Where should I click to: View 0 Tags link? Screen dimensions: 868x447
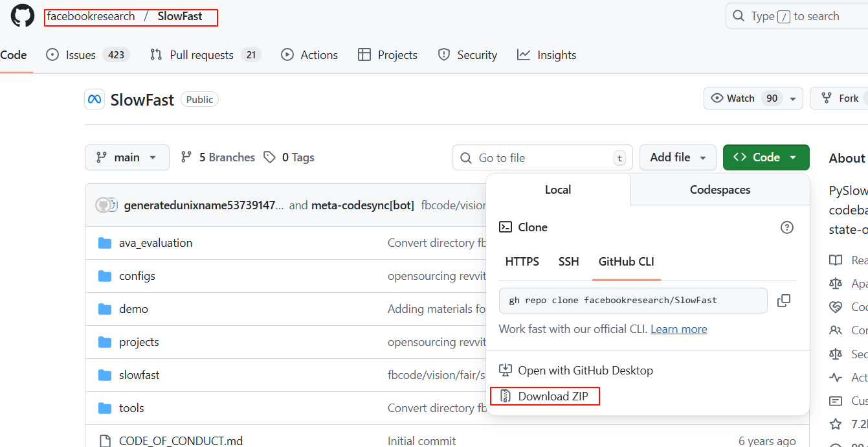click(289, 157)
